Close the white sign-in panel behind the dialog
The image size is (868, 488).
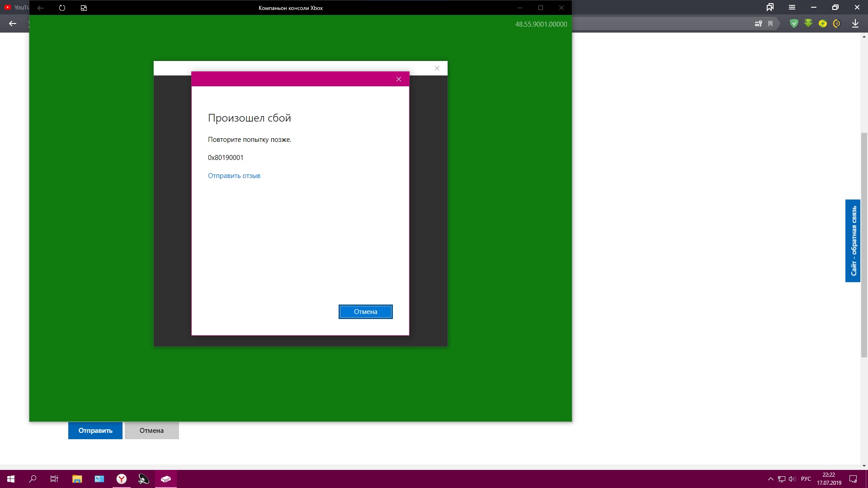coord(437,68)
